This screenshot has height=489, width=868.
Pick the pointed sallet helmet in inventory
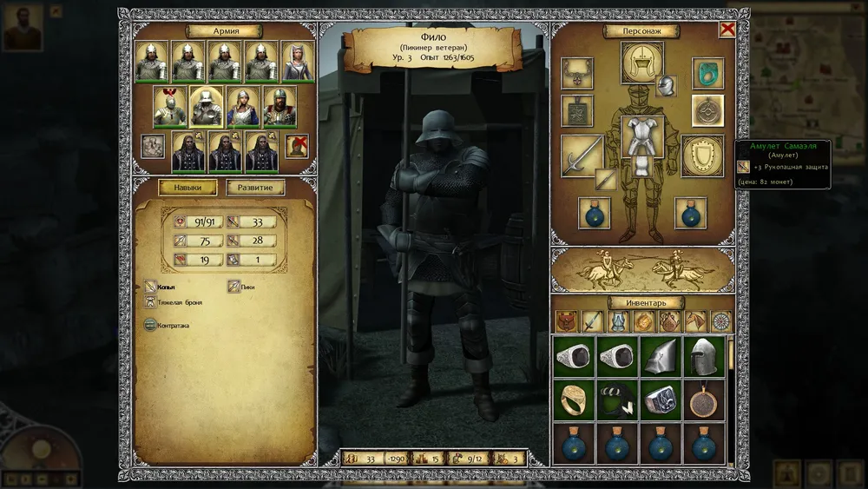661,357
